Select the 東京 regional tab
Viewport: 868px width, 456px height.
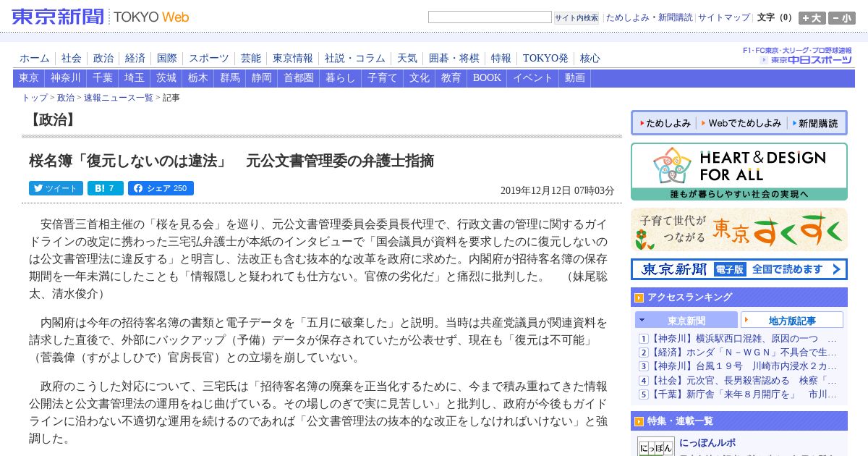(29, 78)
